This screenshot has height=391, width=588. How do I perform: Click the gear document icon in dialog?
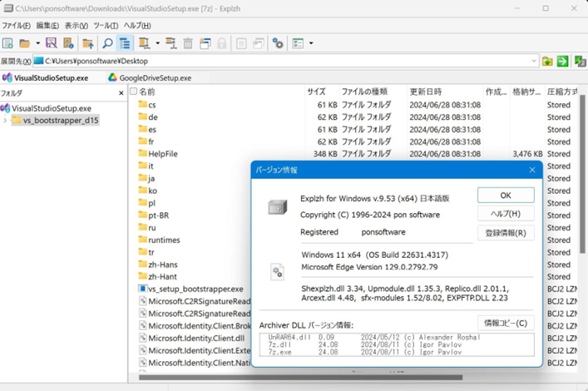(277, 272)
